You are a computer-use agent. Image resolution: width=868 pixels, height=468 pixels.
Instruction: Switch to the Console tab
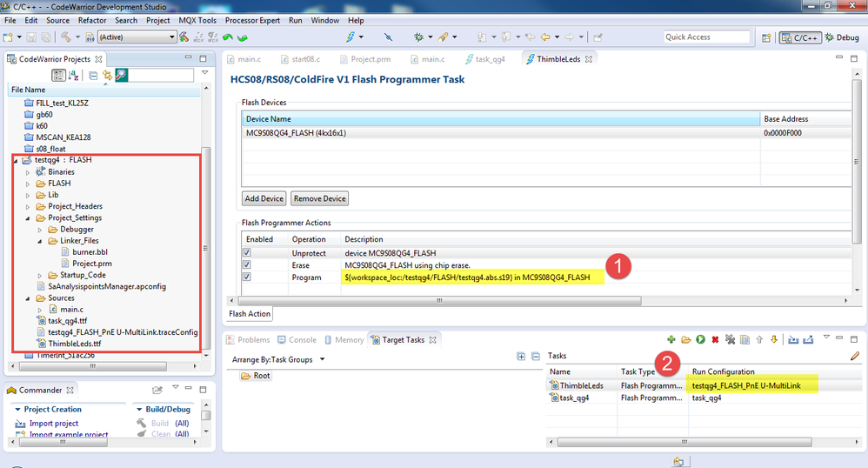coord(297,340)
